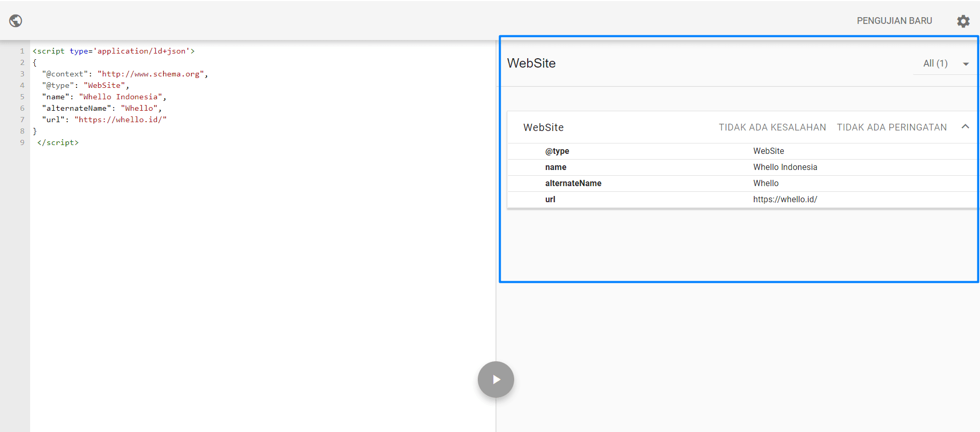980x432 pixels.
Task: Click the globe fetch URL icon
Action: point(16,21)
